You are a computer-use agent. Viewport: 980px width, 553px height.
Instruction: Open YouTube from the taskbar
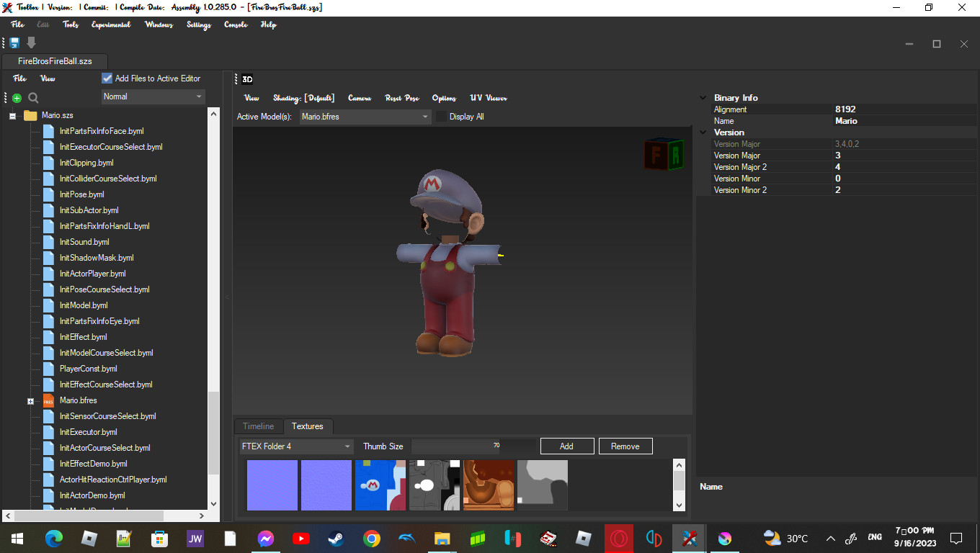pyautogui.click(x=300, y=539)
